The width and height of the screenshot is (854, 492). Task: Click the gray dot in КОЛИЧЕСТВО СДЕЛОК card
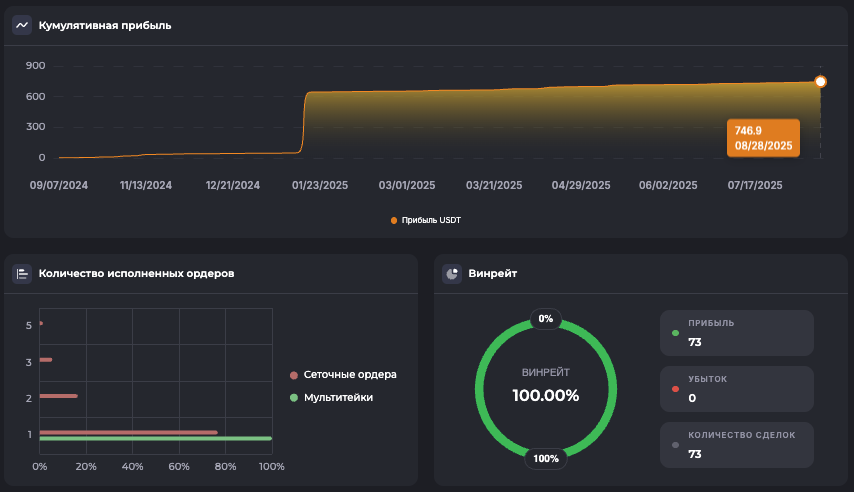tap(676, 445)
